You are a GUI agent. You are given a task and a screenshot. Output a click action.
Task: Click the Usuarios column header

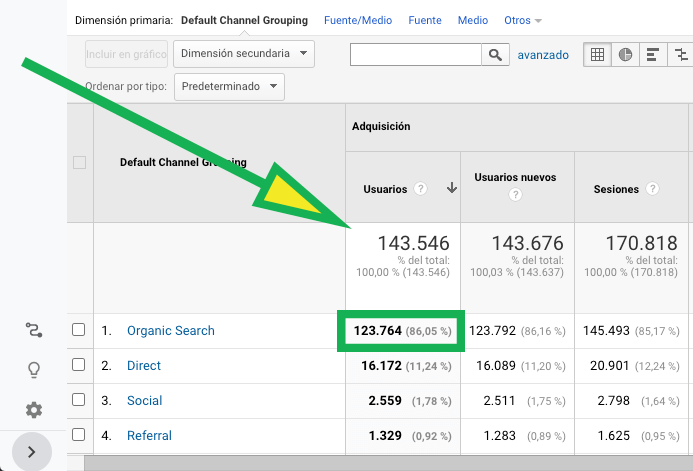tap(385, 189)
